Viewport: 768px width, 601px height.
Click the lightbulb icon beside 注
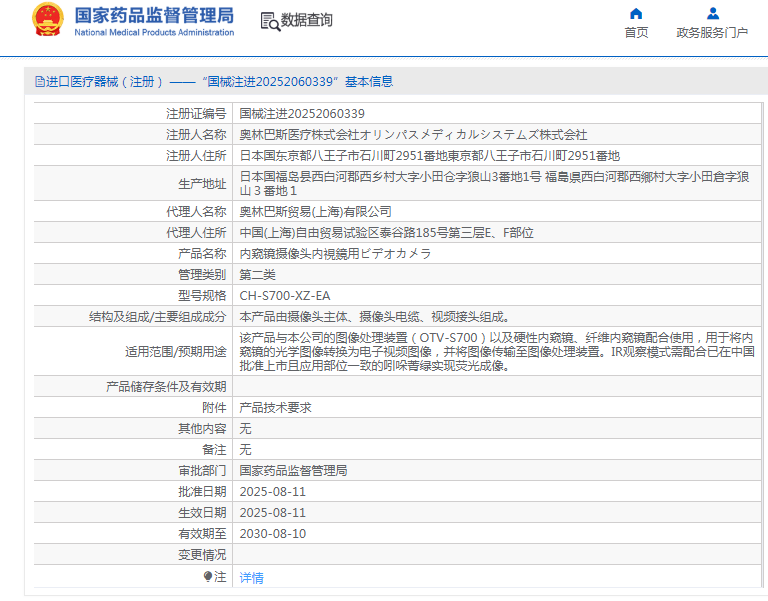(208, 577)
